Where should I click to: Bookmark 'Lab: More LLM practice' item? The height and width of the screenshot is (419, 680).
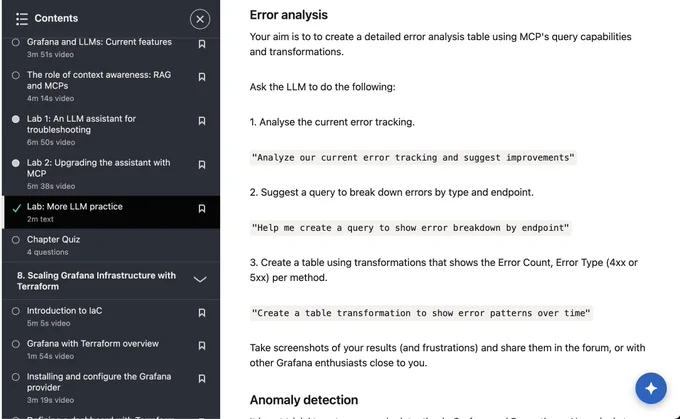pyautogui.click(x=202, y=209)
